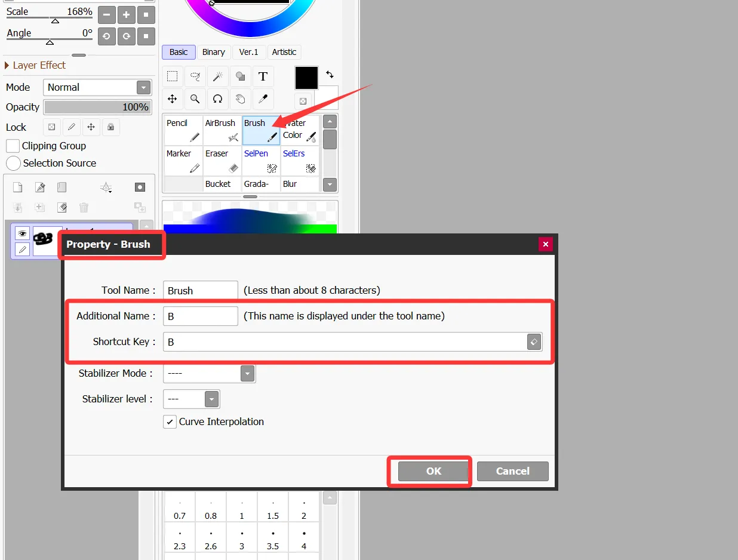The image size is (738, 560).
Task: Switch to the Ver.1 tool tab
Action: [x=249, y=52]
